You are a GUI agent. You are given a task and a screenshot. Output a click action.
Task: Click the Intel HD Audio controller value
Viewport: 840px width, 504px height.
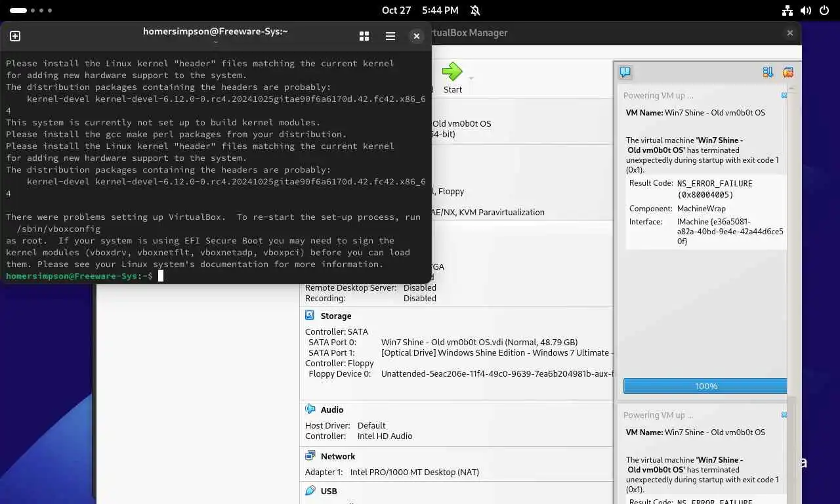[x=385, y=436]
